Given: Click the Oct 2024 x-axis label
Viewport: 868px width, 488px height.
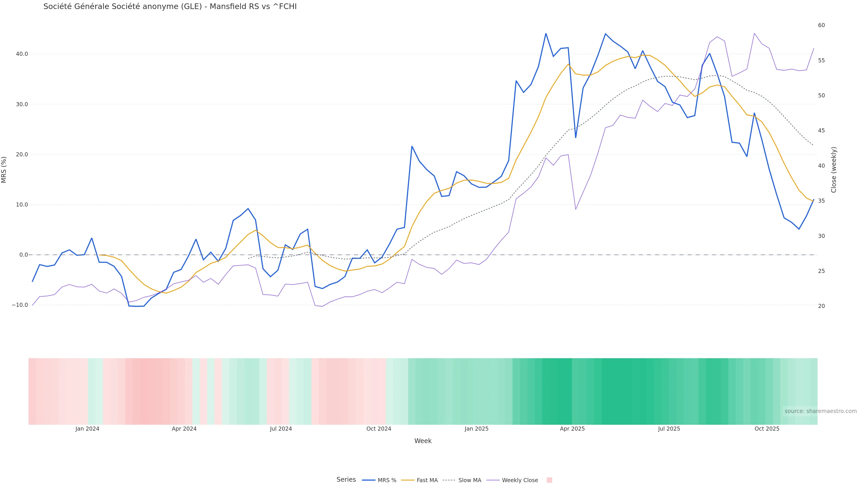Looking at the screenshot, I should click(x=379, y=429).
